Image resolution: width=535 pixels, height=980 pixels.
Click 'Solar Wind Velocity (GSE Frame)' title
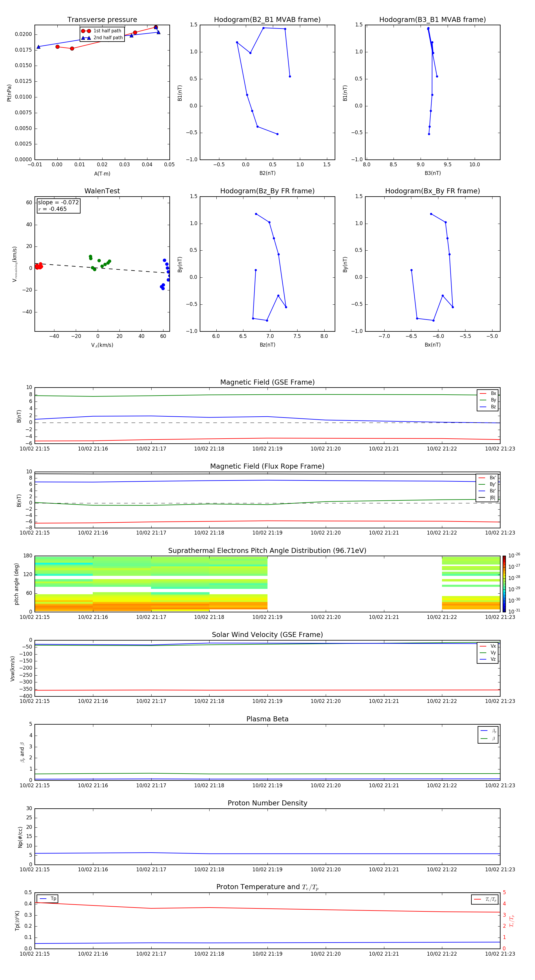coord(267,635)
